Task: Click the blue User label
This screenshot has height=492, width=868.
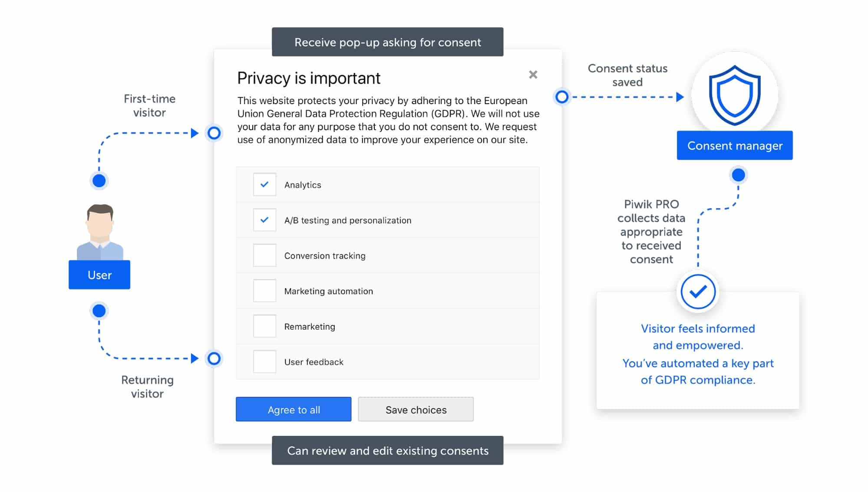Action: tap(99, 275)
